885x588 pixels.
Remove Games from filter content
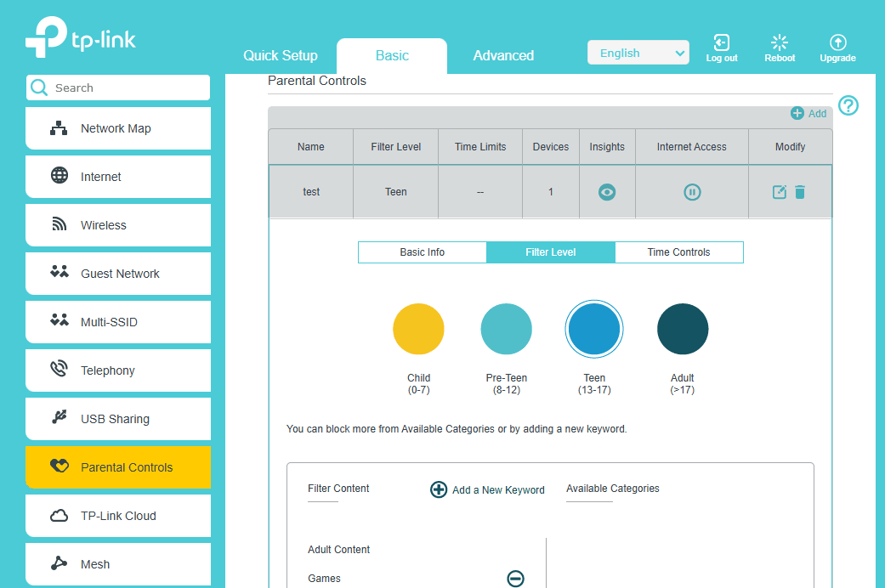515,579
